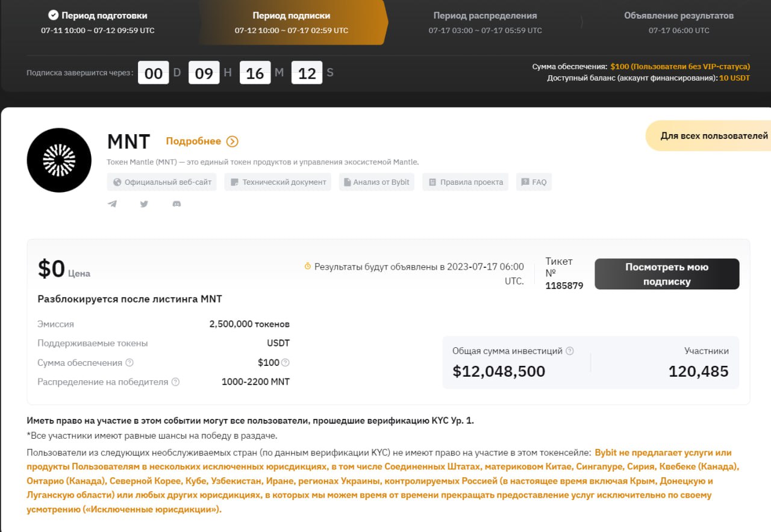771x532 pixels.
Task: Select the Объявление результатов stage
Action: (x=679, y=22)
